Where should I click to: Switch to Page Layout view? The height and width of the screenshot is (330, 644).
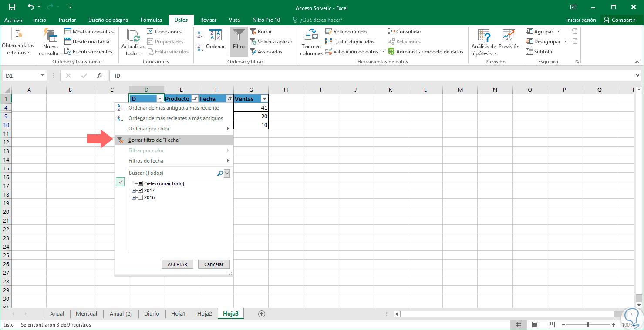[x=535, y=325]
